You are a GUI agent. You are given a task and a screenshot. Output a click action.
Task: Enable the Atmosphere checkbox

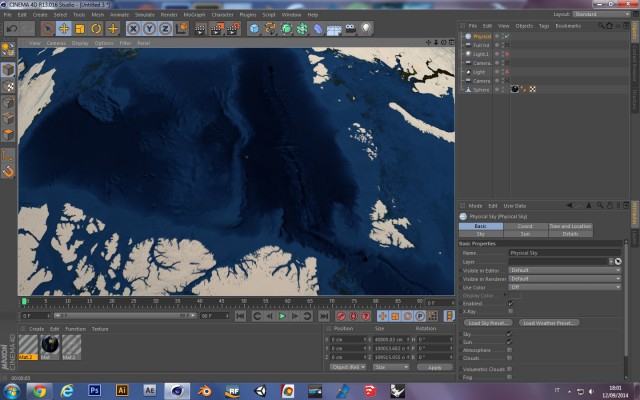click(509, 350)
